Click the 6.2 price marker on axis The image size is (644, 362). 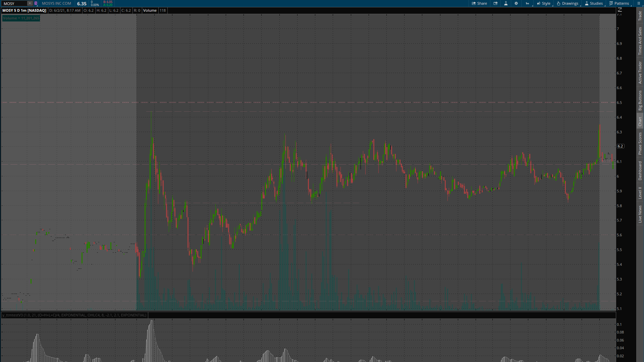tap(621, 146)
